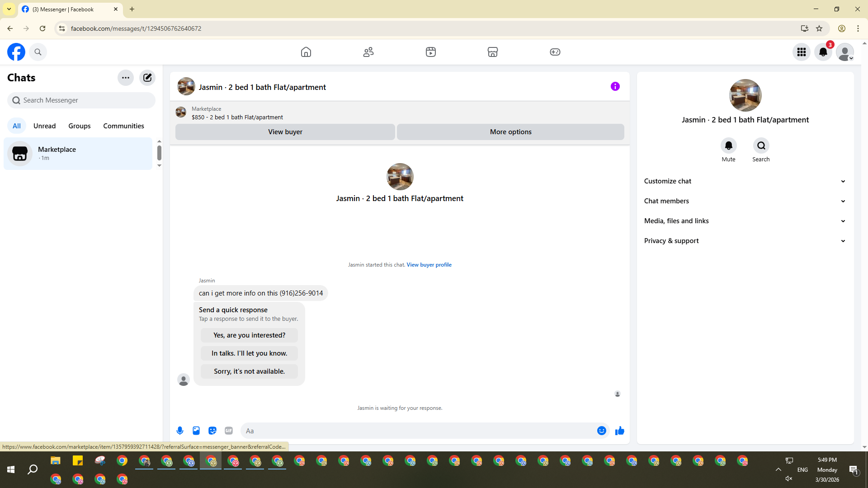
Task: Toggle the purple conversation information icon
Action: (x=615, y=86)
